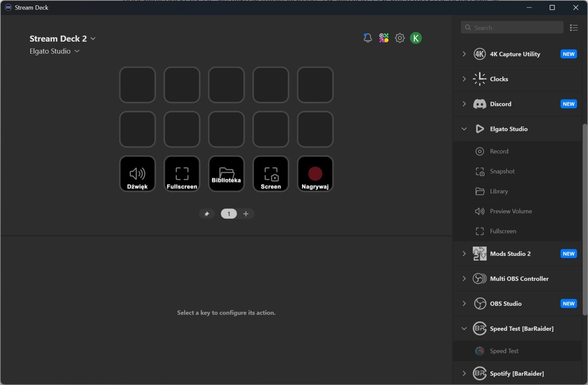
Task: Toggle the actions list view icon
Action: pyautogui.click(x=574, y=28)
